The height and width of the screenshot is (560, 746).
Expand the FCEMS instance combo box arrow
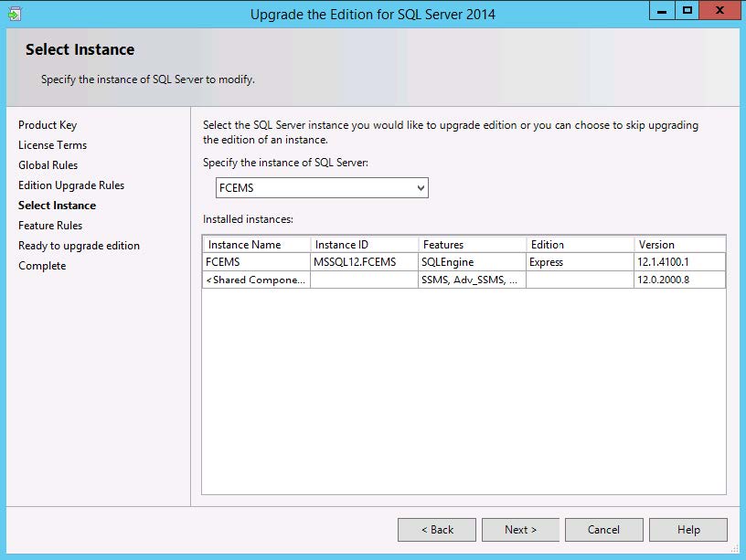[420, 187]
